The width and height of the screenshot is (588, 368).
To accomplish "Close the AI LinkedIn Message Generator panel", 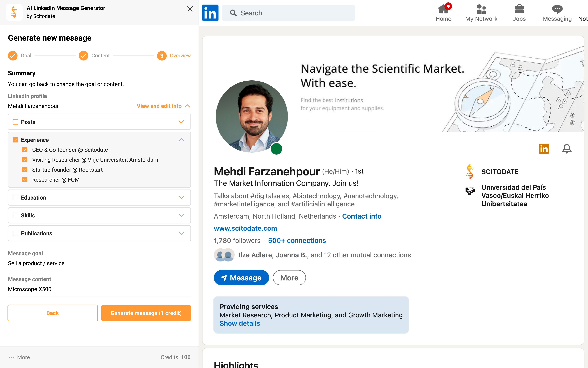I will coord(190,9).
